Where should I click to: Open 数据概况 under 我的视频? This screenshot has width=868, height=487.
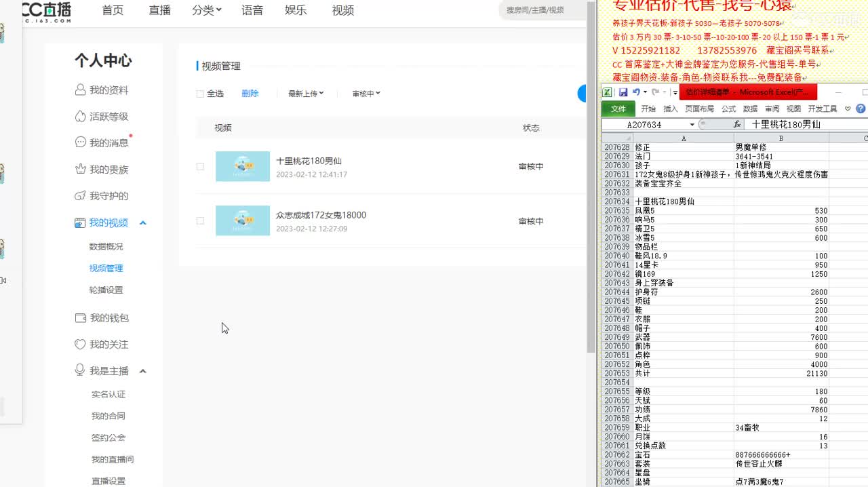[x=106, y=246]
